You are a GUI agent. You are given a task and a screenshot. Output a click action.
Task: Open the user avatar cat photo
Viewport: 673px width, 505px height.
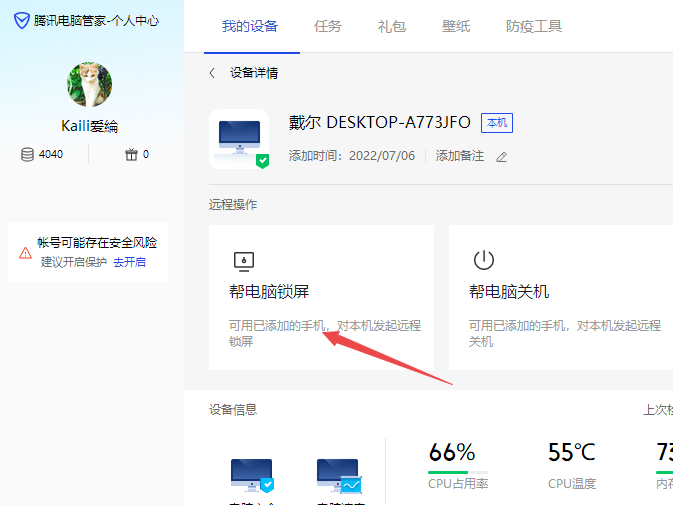click(89, 85)
